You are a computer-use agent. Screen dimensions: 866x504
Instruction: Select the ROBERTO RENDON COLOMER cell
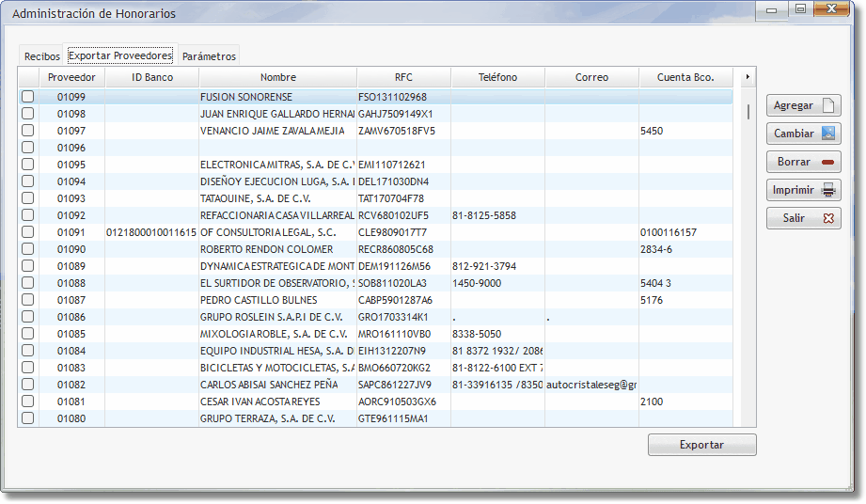coord(277,249)
